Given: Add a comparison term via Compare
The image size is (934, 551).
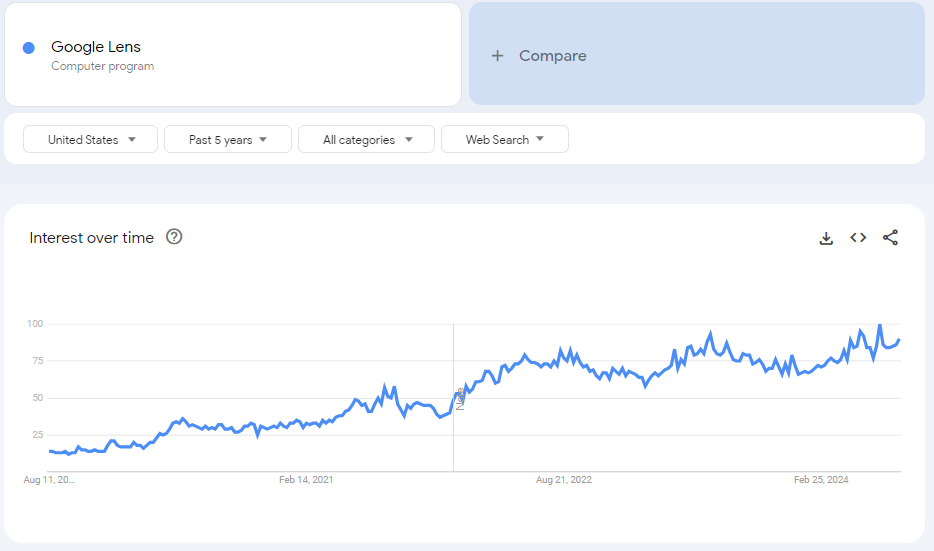Looking at the screenshot, I should (x=697, y=54).
